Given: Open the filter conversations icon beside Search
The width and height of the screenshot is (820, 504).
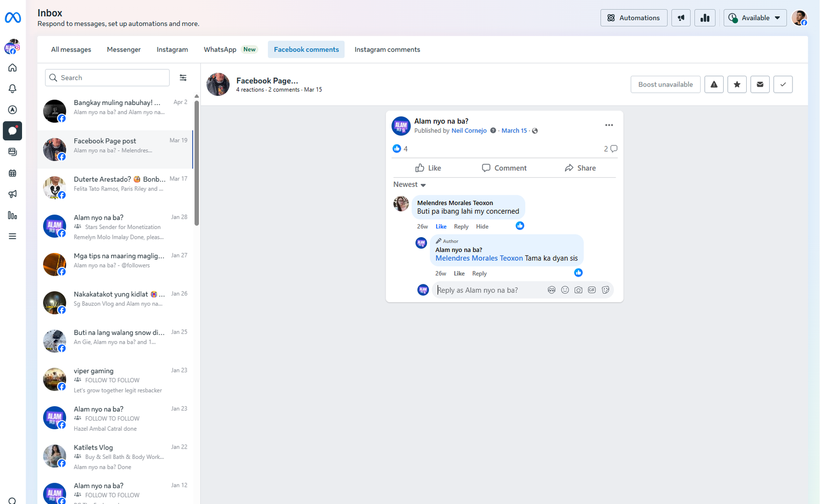Looking at the screenshot, I should click(183, 78).
